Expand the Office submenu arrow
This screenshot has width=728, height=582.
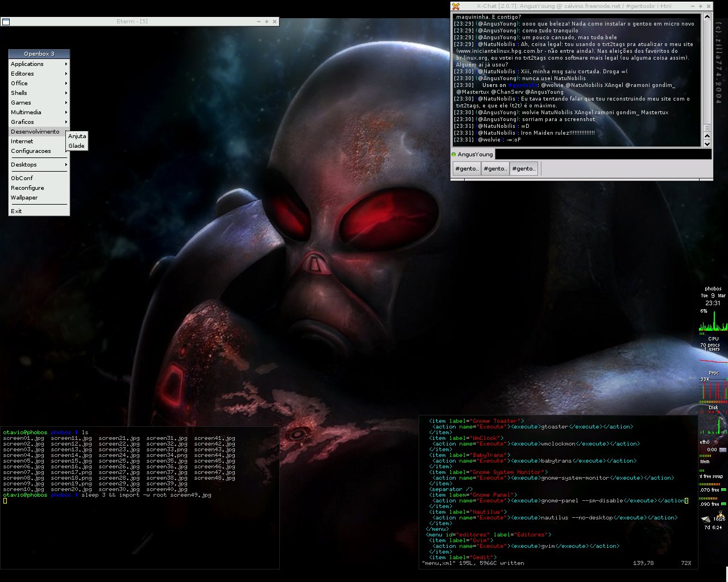66,84
